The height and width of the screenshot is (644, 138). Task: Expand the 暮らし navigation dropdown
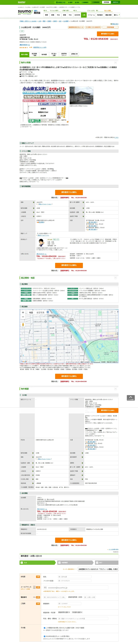click(117, 15)
